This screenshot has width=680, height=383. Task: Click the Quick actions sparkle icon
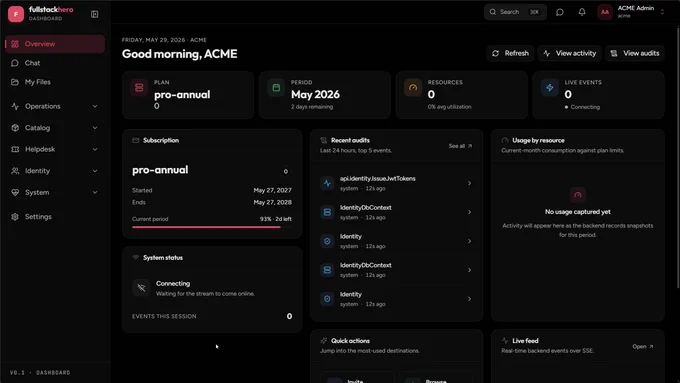[x=324, y=341]
